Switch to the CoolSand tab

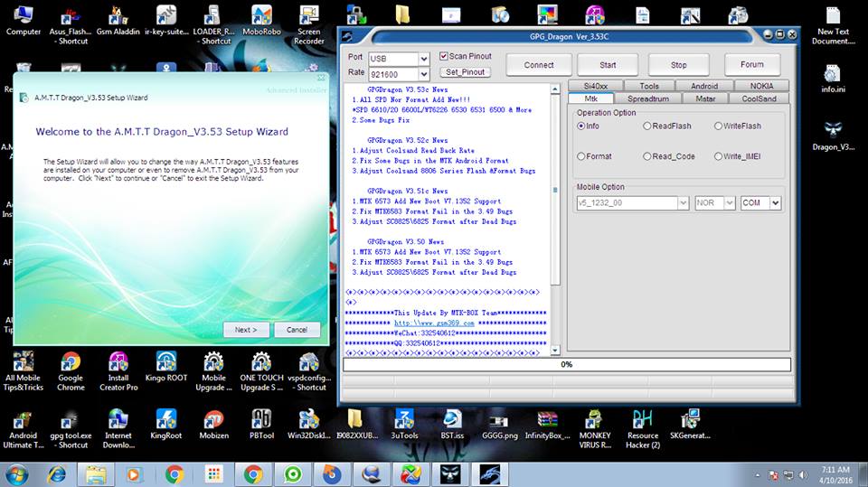[759, 98]
